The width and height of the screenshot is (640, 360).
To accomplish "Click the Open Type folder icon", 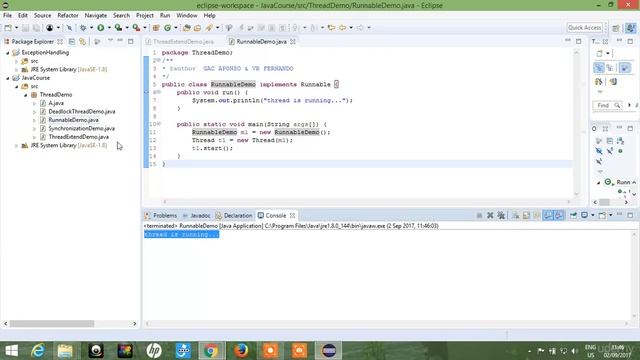I will [187, 28].
